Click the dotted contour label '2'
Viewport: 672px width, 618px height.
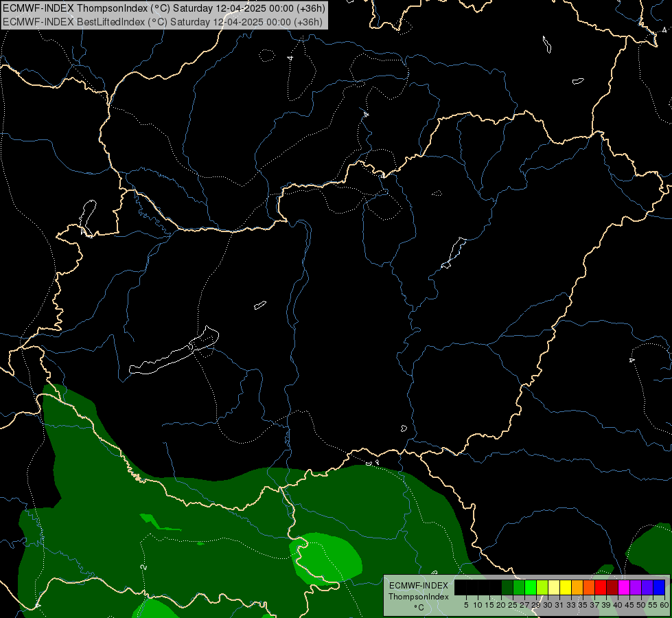(144, 567)
